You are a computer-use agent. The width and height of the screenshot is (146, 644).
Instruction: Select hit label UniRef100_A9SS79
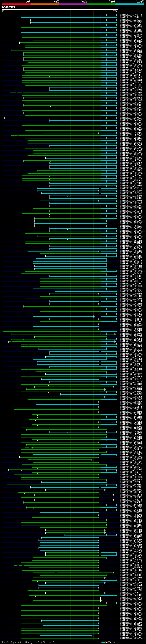[131, 32]
